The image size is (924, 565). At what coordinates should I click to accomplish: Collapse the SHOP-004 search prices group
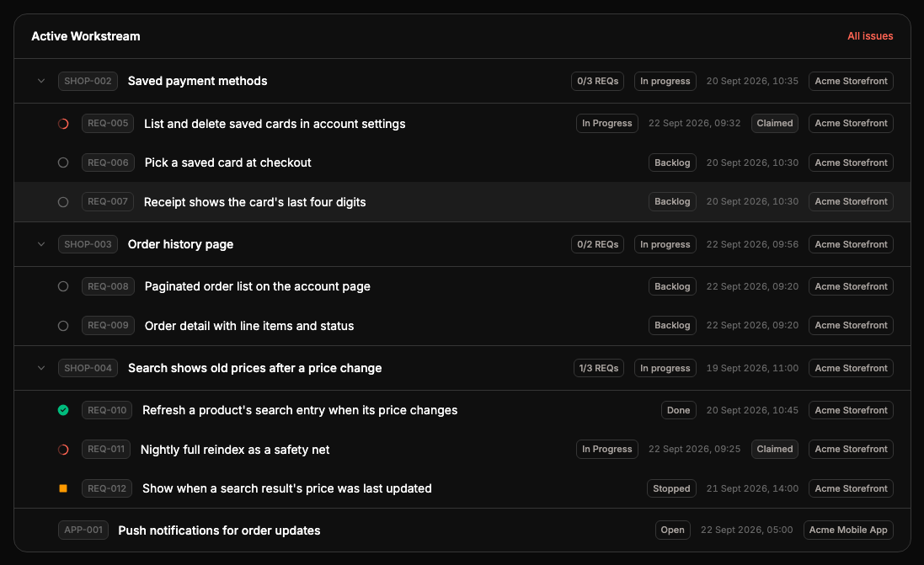pos(41,368)
